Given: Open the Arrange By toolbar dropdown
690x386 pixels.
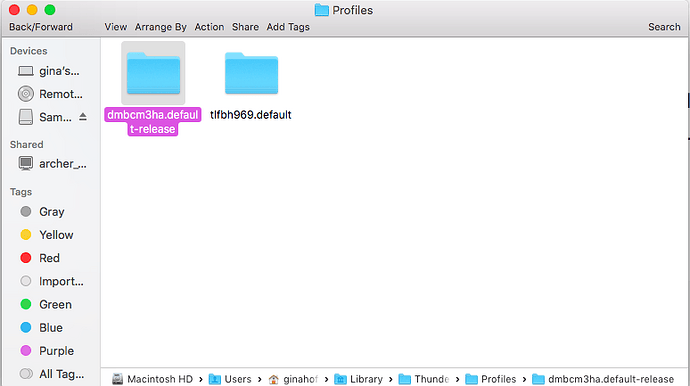Looking at the screenshot, I should pyautogui.click(x=161, y=27).
